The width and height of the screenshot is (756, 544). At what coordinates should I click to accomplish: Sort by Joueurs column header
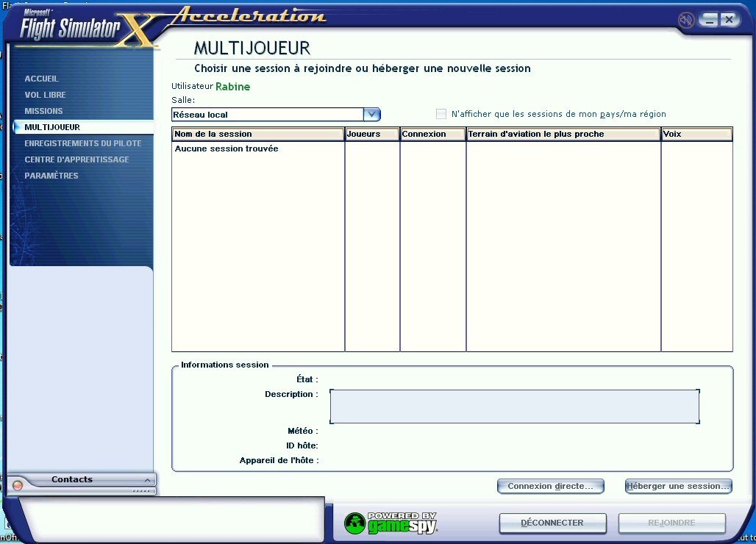(372, 134)
